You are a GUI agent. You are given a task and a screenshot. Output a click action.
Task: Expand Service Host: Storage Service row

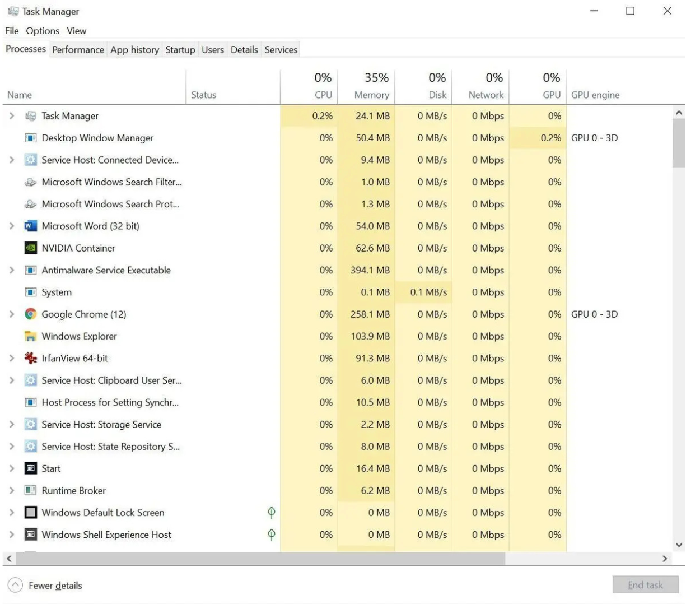(12, 424)
